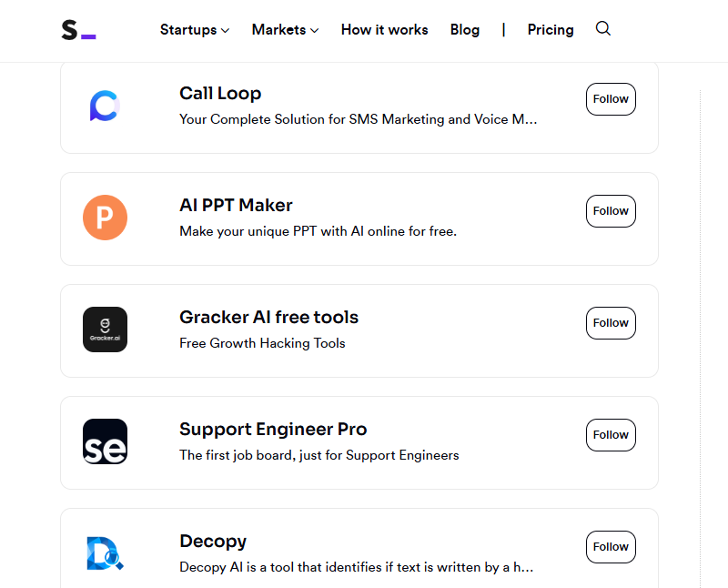Click the Call Loop logo icon
This screenshot has height=588, width=728.
[105, 106]
